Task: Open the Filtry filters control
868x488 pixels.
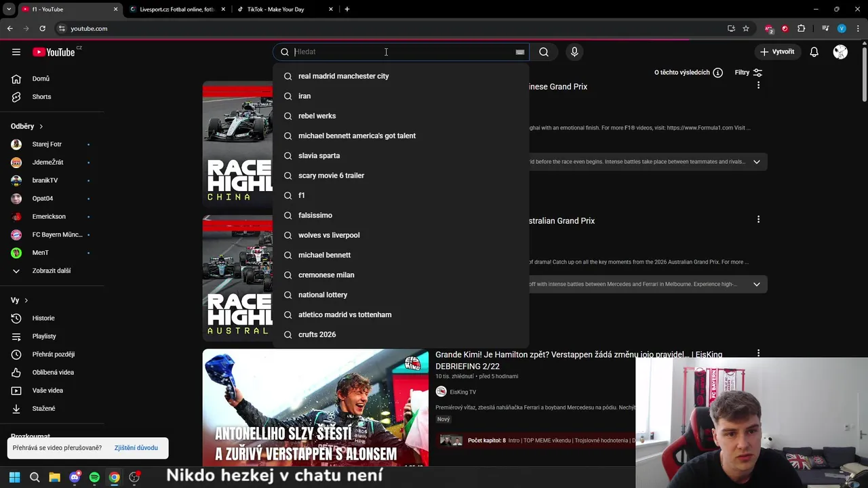Action: (x=749, y=73)
